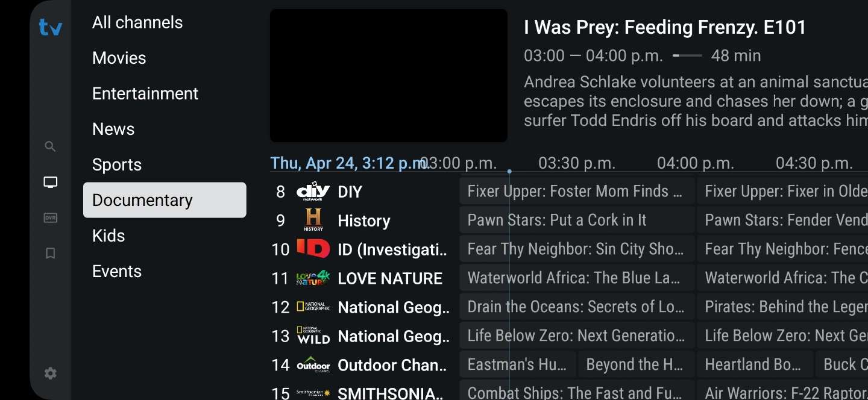Choose the ID Investigation Discovery channel logo
The height and width of the screenshot is (400, 868).
(x=313, y=249)
